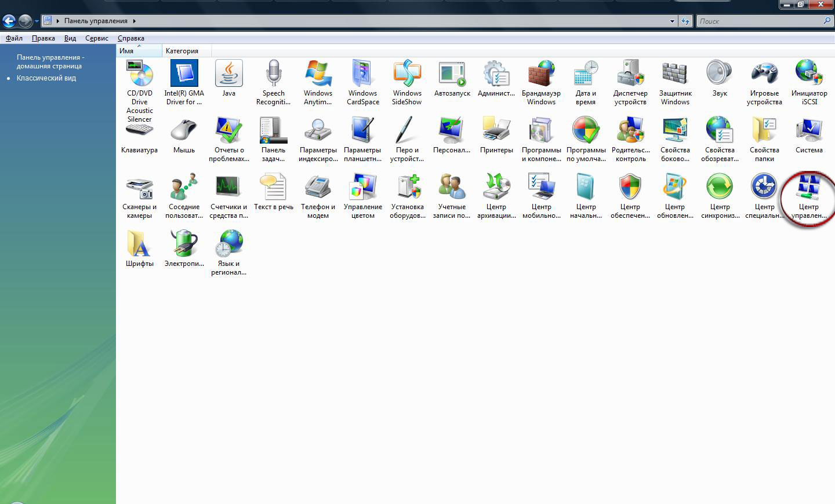This screenshot has width=835, height=504.
Task: Open Брандмауэр Windows firewall icon
Action: [542, 74]
